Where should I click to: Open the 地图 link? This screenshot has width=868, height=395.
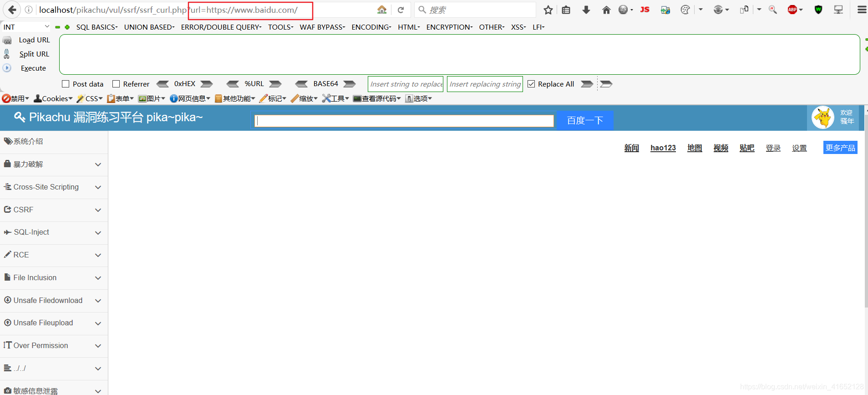(695, 148)
